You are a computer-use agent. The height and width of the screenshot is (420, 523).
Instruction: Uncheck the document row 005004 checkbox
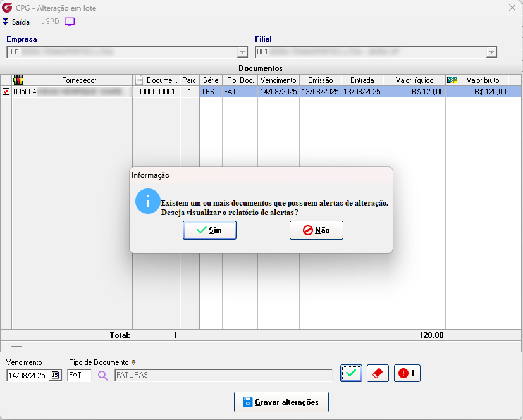tap(6, 92)
